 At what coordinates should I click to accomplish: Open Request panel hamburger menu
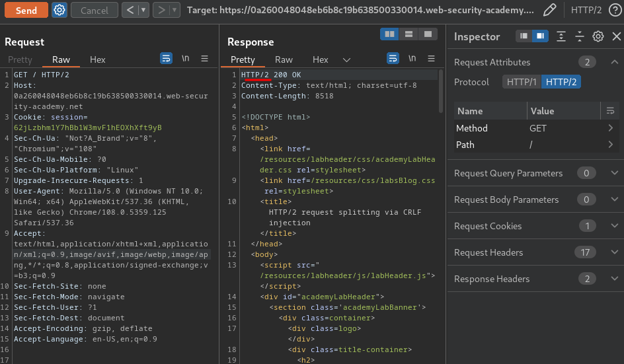coord(204,59)
